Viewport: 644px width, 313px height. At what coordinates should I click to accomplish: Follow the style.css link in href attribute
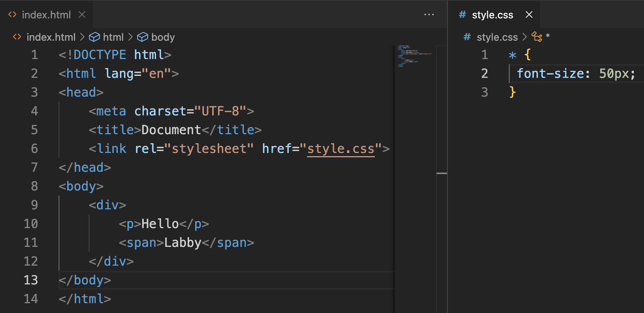pos(340,149)
